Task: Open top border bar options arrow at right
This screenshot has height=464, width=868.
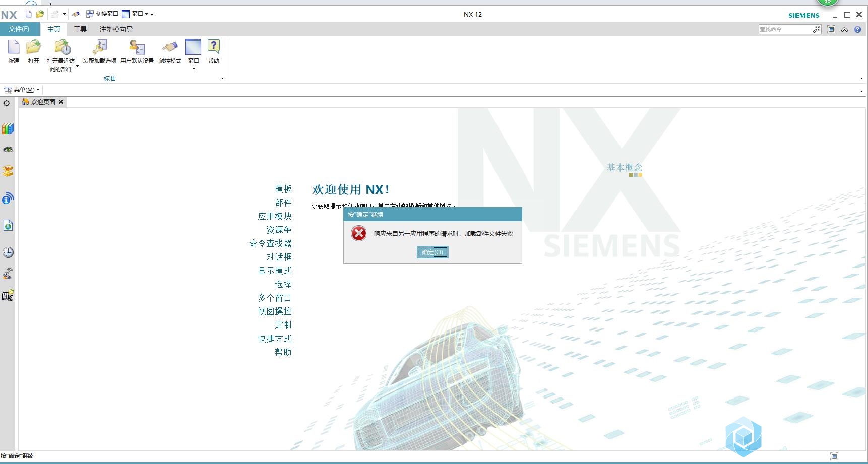Action: [861, 91]
